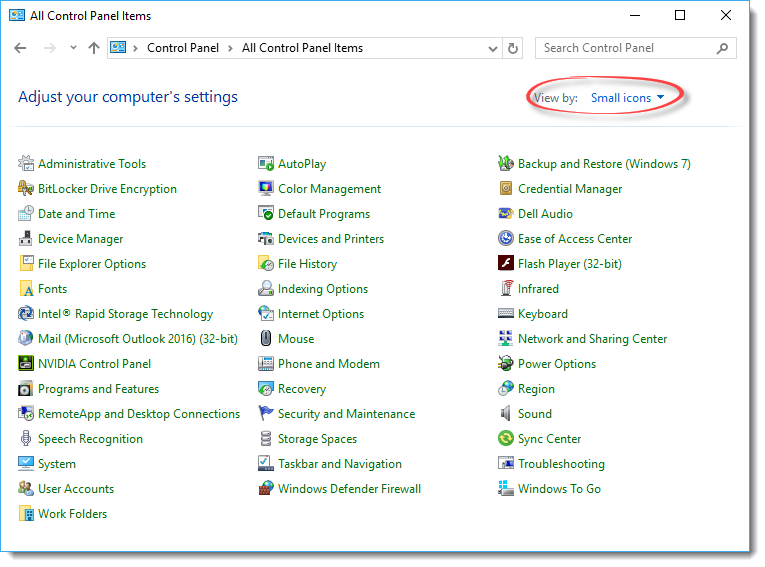The height and width of the screenshot is (567, 765).
Task: Click the Programs and Features icon
Action: (x=26, y=388)
